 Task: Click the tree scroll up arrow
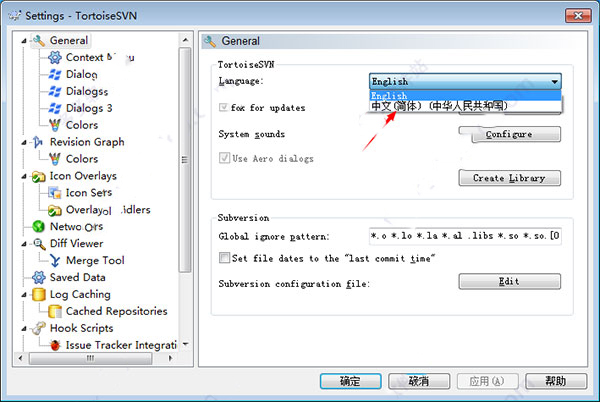pyautogui.click(x=185, y=40)
